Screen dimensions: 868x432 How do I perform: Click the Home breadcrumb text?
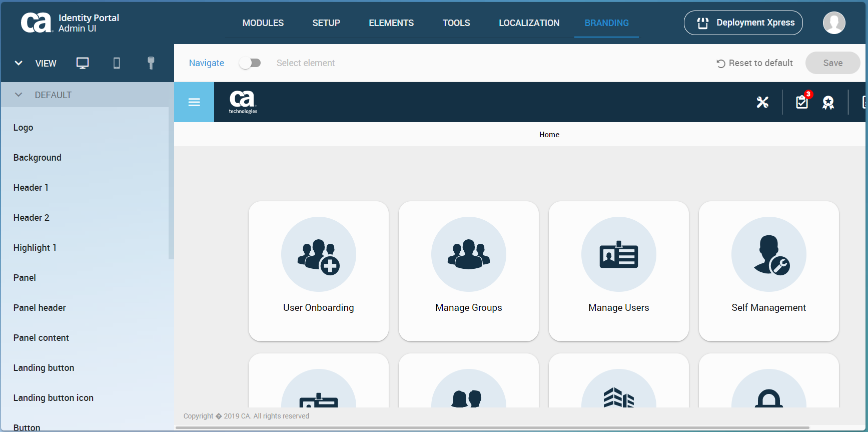pyautogui.click(x=549, y=135)
